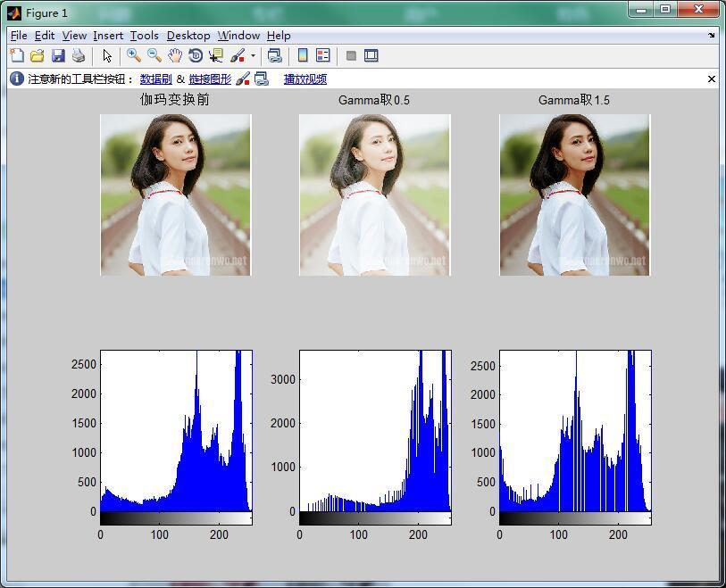The image size is (726, 588).
Task: Minimize the Figure 1 window
Action: (x=641, y=10)
